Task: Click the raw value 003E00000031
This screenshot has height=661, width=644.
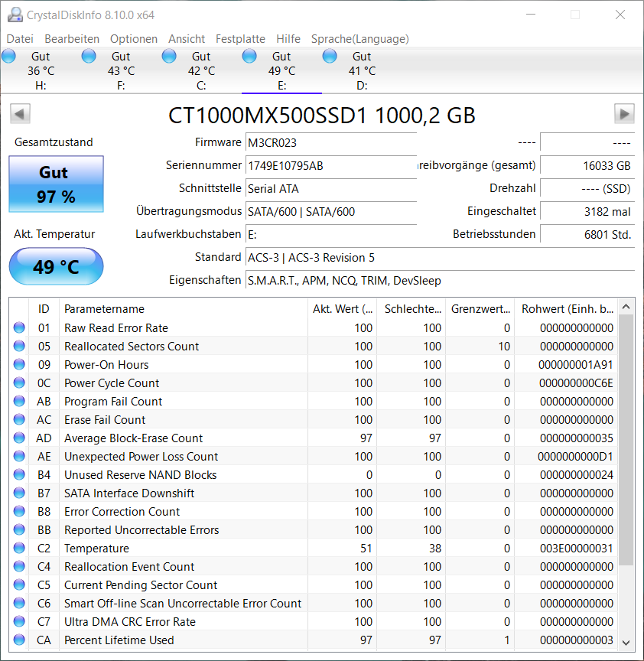Action: 576,548
